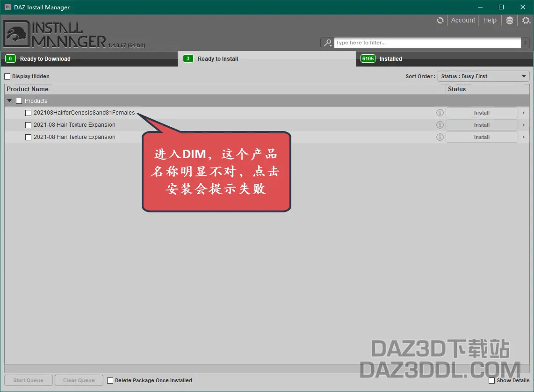Click the filter search person icon
This screenshot has height=392, width=534.
click(328, 43)
